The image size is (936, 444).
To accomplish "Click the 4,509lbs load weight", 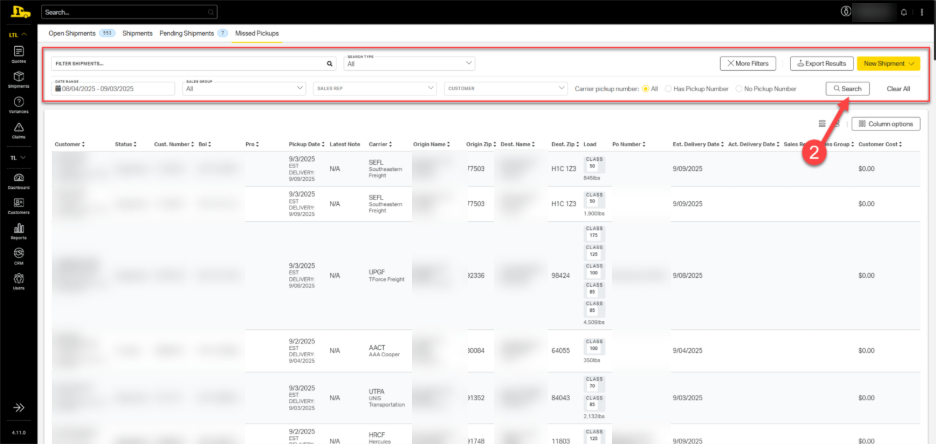I will 594,322.
